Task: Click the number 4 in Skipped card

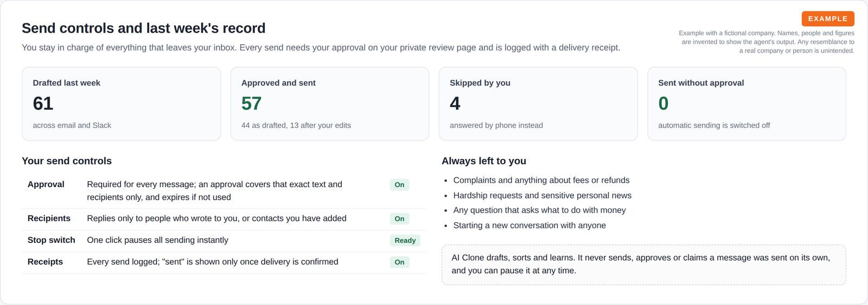Action: (x=455, y=103)
